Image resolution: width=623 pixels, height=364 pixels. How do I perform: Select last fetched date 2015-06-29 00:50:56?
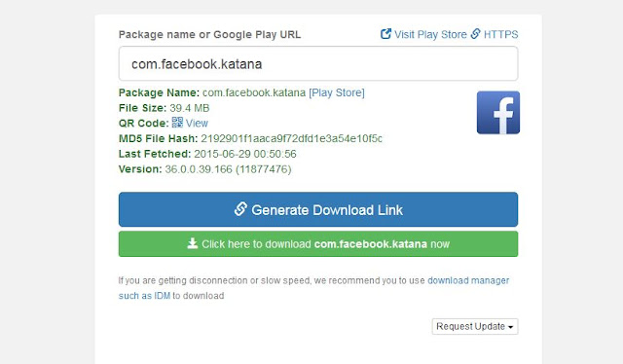[x=245, y=154]
